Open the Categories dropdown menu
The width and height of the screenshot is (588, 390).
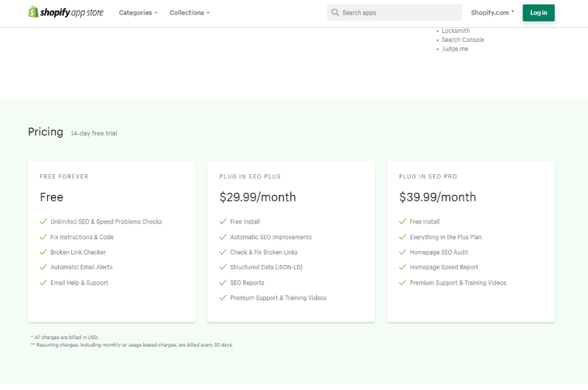[138, 13]
